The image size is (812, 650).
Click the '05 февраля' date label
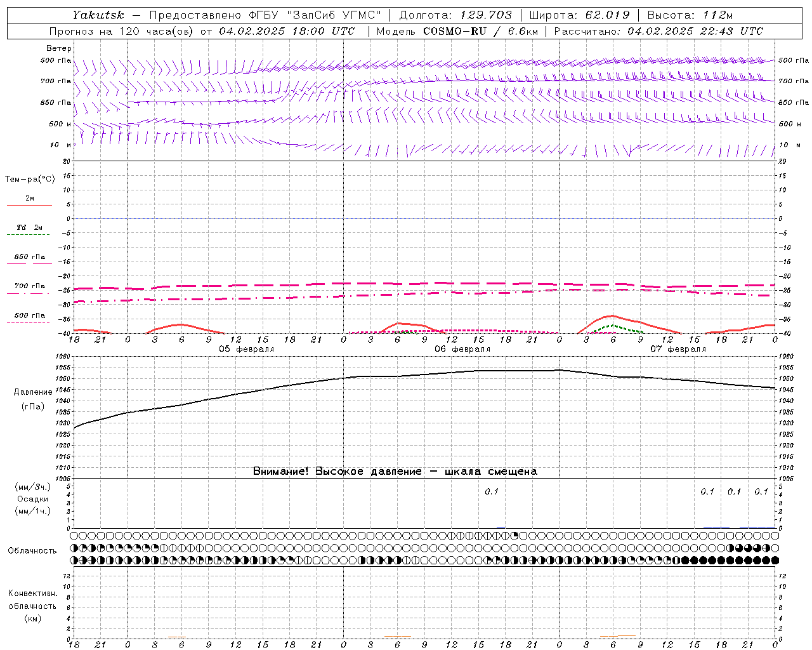pyautogui.click(x=247, y=349)
